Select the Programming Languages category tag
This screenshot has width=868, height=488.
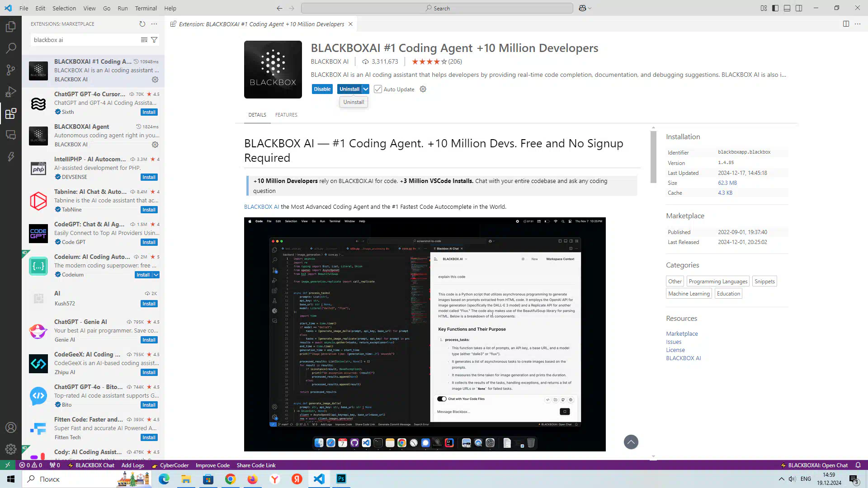coord(718,281)
